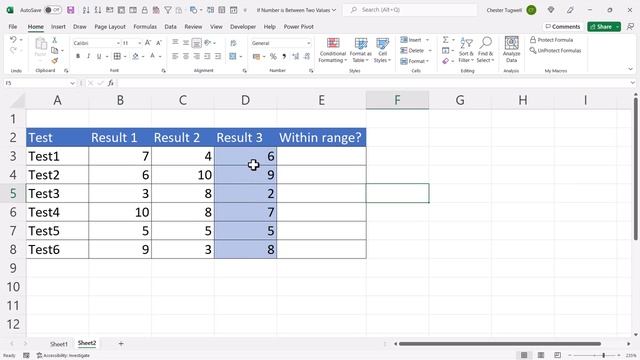Switch to the Data ribbon tab
Screen dimensions: 640x360
click(x=171, y=27)
